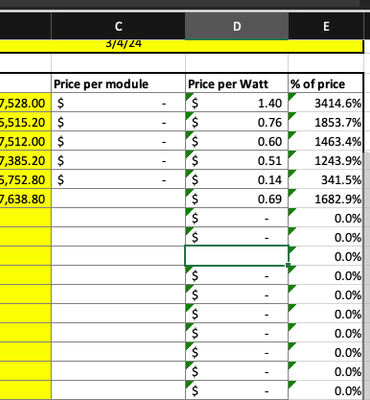Select the 'Price per Watt' header cell
The width and height of the screenshot is (370, 400).
pos(237,84)
